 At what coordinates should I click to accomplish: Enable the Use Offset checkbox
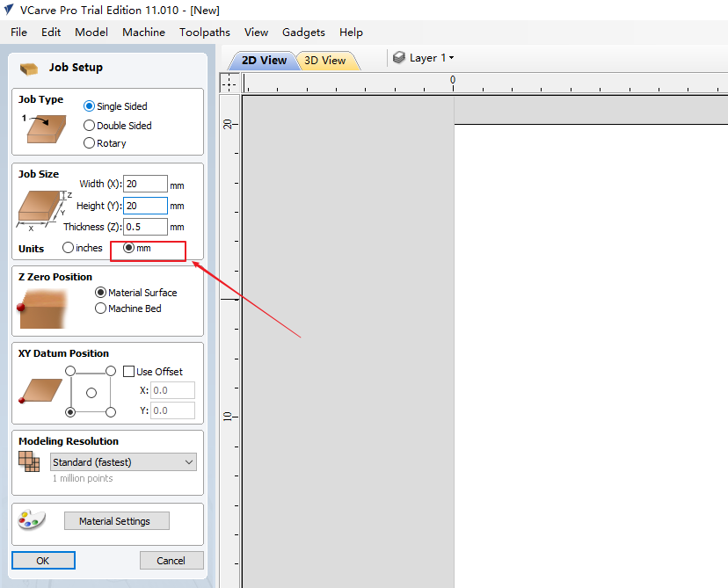tap(128, 371)
